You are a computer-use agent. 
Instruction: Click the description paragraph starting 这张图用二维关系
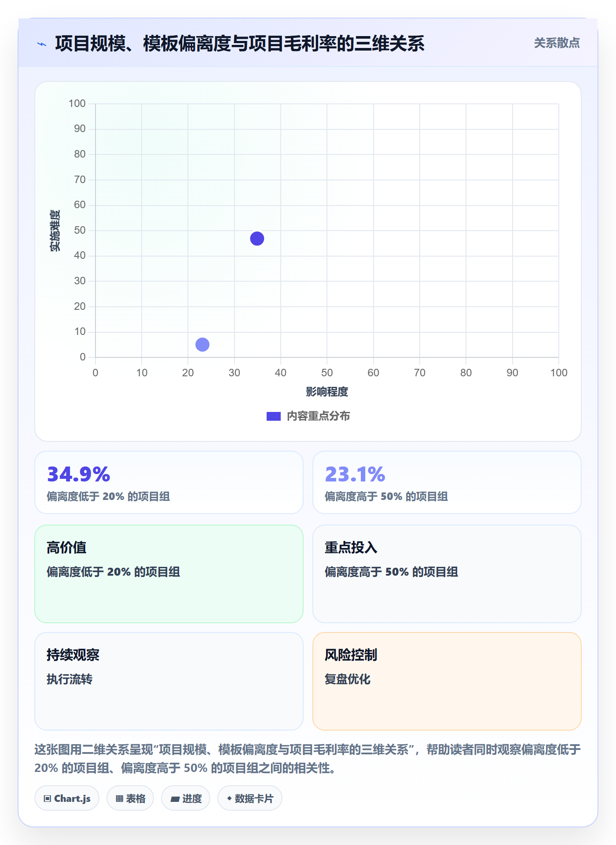(308, 759)
